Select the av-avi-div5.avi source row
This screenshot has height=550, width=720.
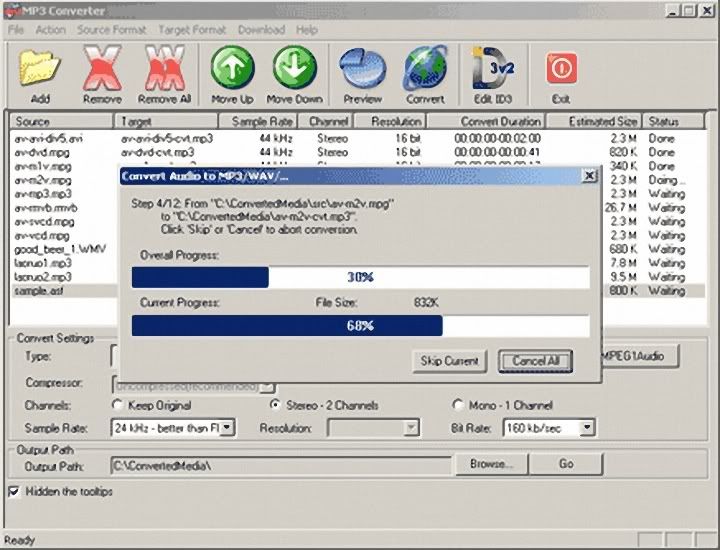coord(48,138)
